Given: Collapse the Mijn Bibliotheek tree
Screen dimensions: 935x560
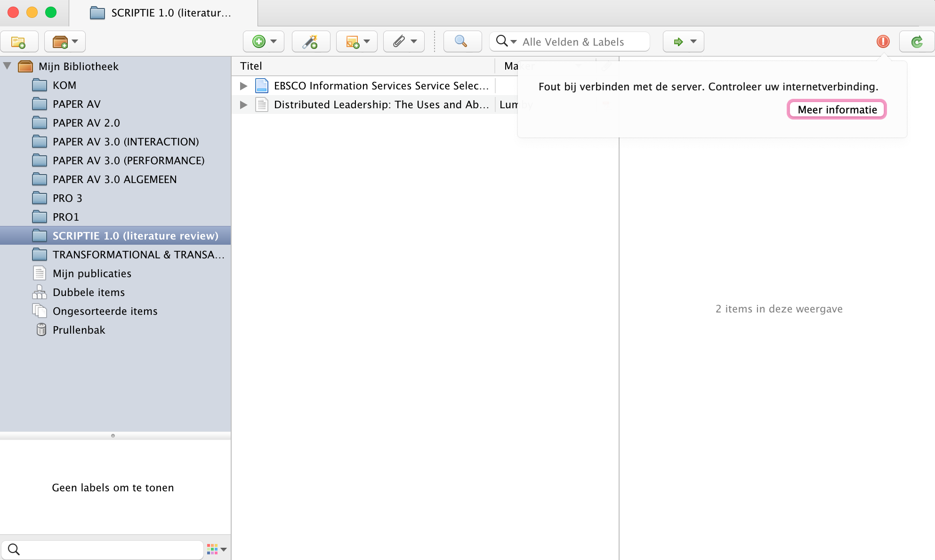Looking at the screenshot, I should 8,66.
